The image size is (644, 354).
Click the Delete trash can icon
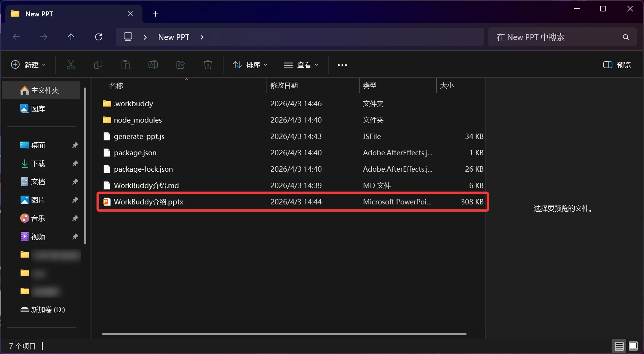pyautogui.click(x=208, y=65)
